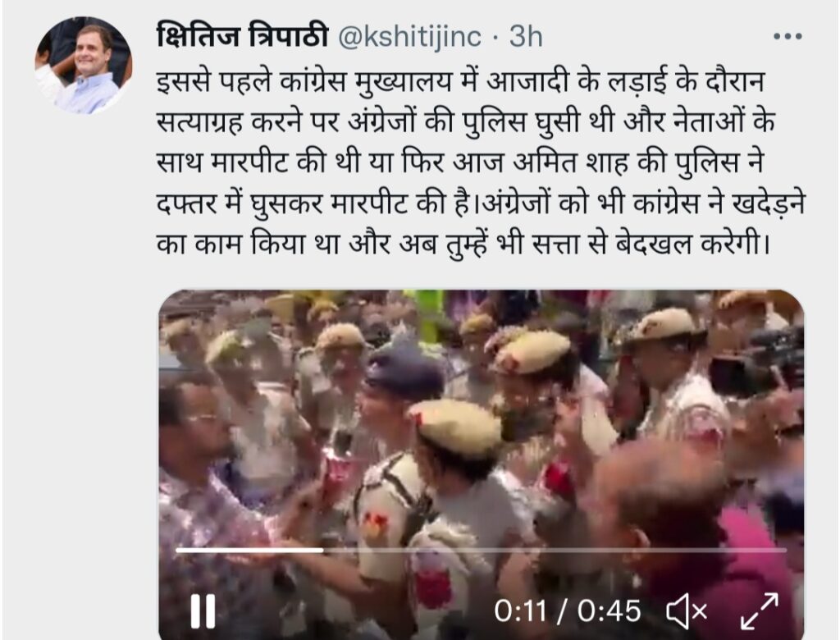Click line starting दफ्तर में घुसकर
840x640 pixels.
[x=481, y=203]
